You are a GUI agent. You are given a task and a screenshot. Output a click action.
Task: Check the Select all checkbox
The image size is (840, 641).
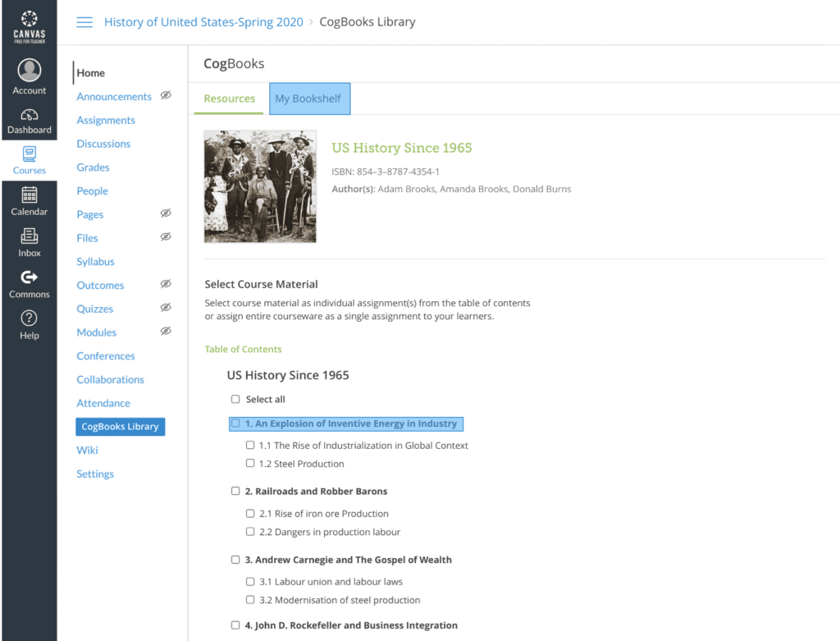click(235, 399)
